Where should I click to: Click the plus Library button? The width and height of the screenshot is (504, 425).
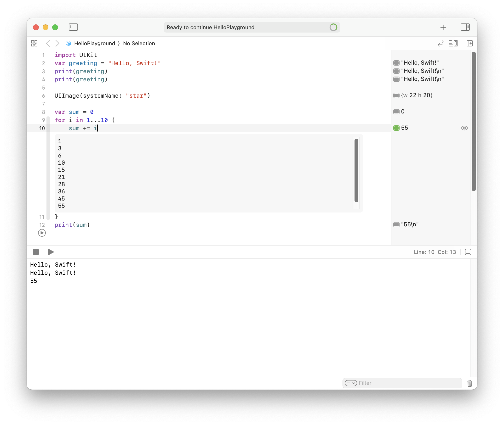pos(443,27)
